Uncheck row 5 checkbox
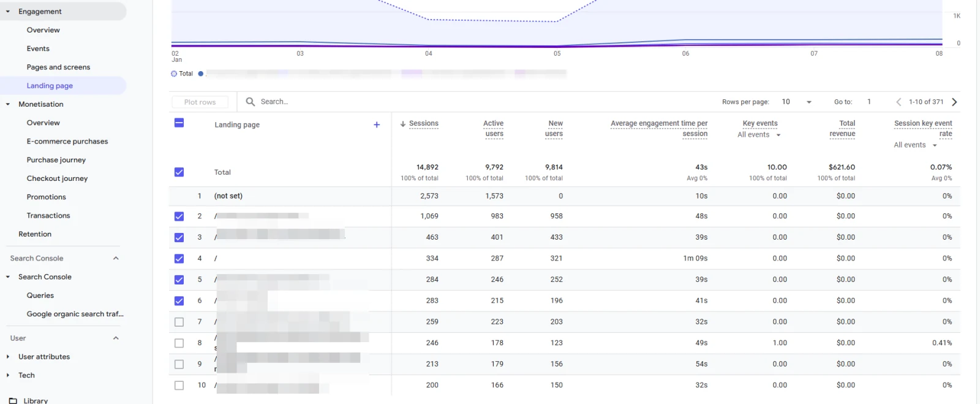The height and width of the screenshot is (404, 980). [x=179, y=280]
